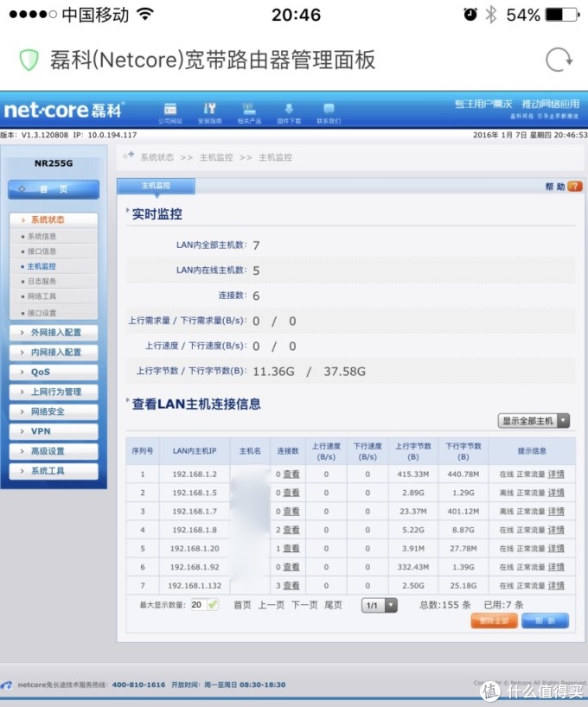Click the IP cell 192.168.1.7

click(195, 512)
